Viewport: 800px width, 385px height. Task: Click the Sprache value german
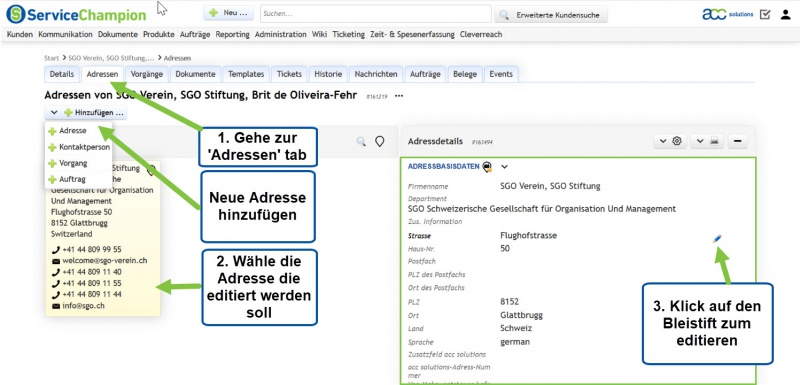[x=515, y=342]
